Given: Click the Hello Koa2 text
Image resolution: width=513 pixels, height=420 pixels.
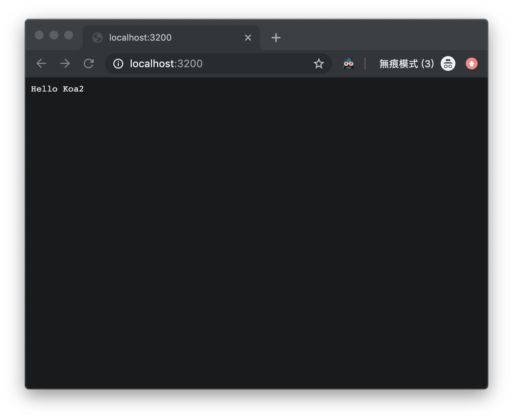Looking at the screenshot, I should pyautogui.click(x=57, y=89).
